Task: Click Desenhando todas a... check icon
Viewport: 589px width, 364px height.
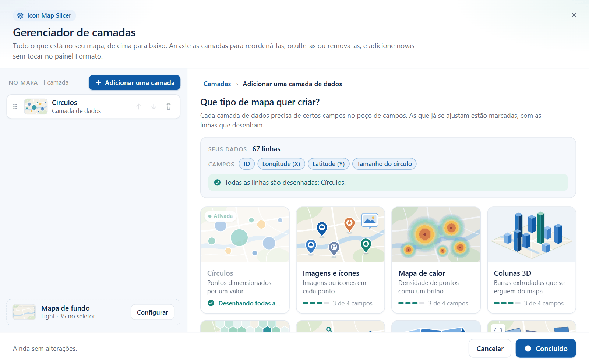Action: coord(211,303)
